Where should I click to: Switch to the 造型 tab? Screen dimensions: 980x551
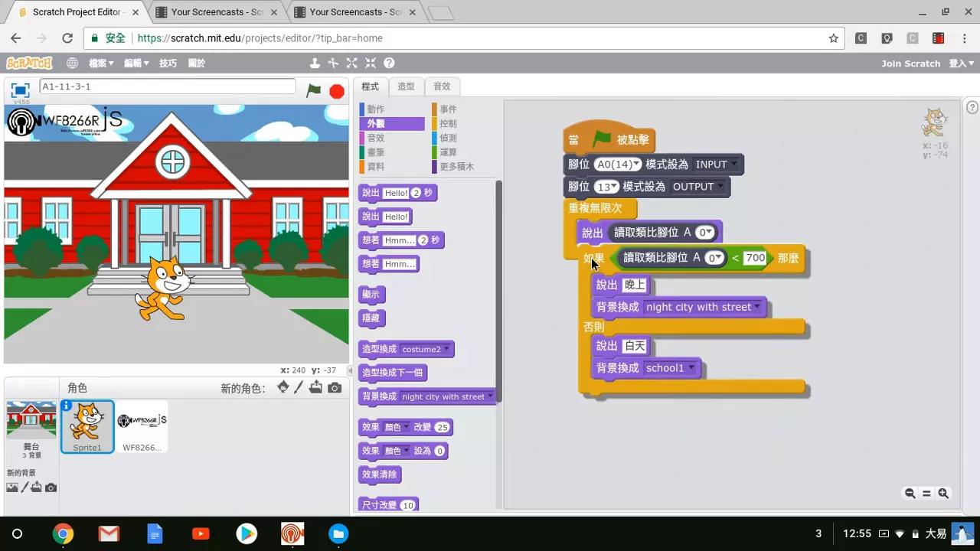click(x=406, y=86)
